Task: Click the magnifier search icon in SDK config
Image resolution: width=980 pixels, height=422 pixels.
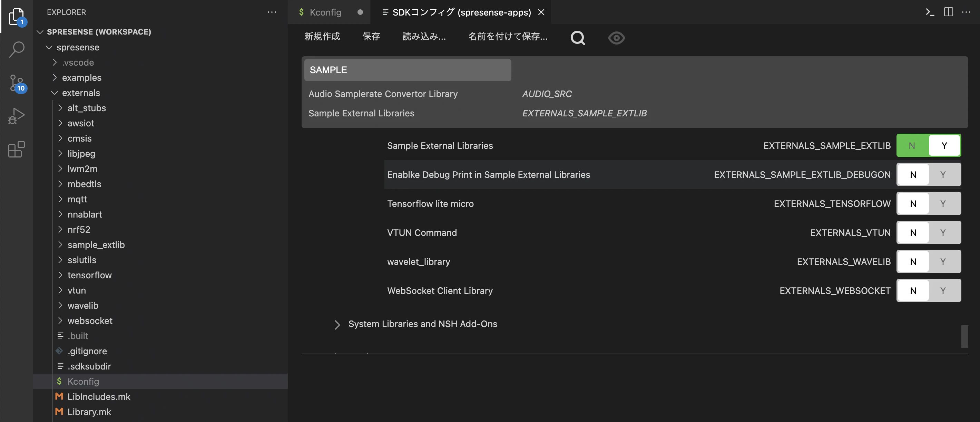Action: (x=578, y=37)
